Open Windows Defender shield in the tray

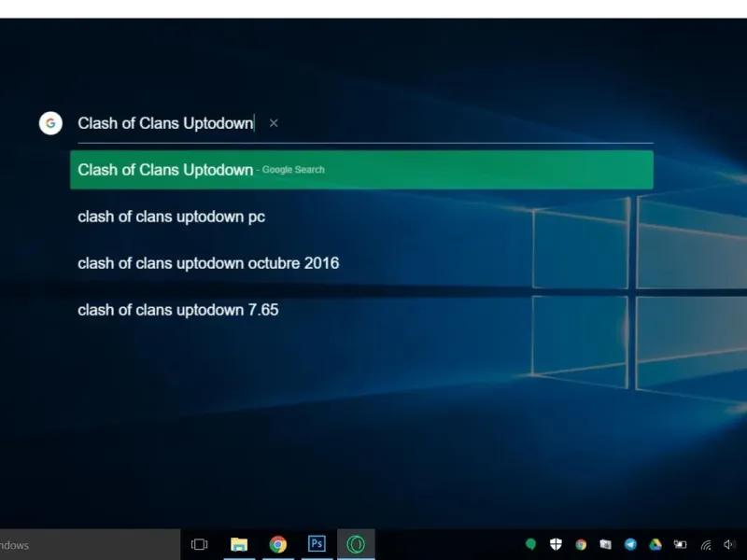tap(556, 544)
